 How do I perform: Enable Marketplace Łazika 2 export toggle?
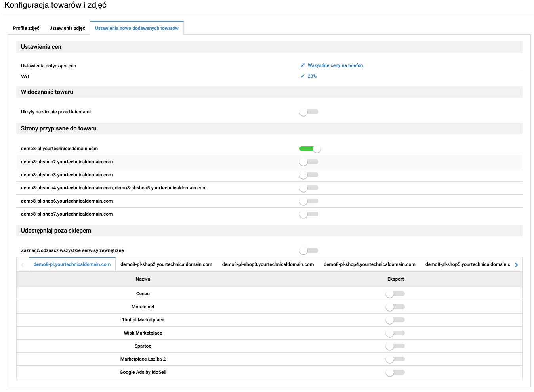coord(395,359)
